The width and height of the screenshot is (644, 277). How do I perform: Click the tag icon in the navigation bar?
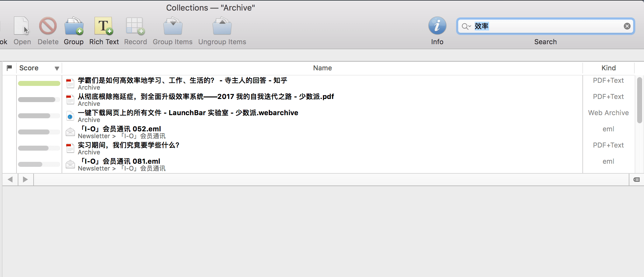[637, 180]
